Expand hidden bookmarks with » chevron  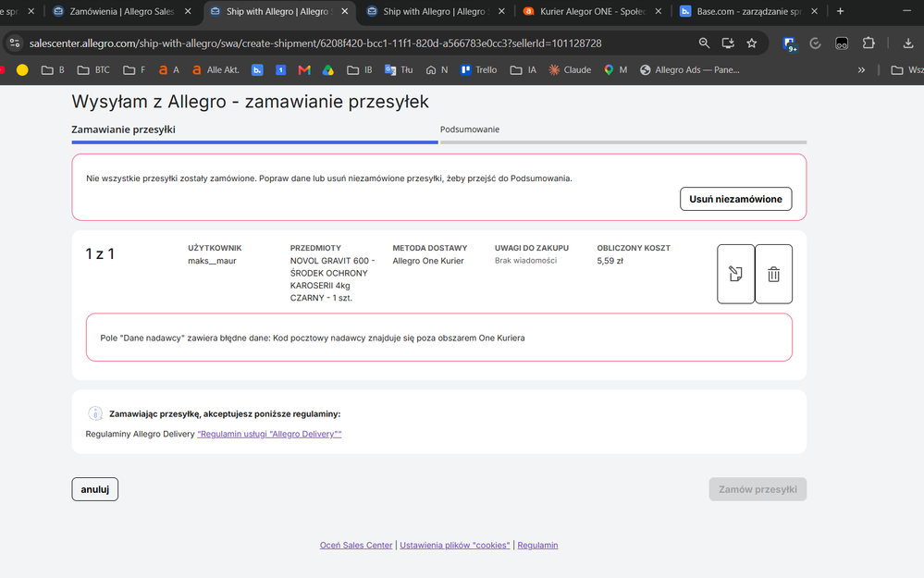861,70
